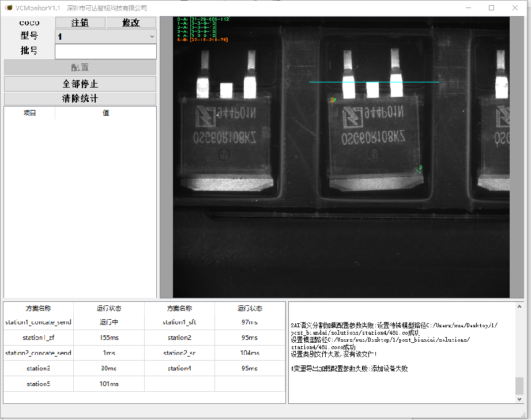531x420 pixels.
Task: Select the station2_concate_send scheme row
Action: click(37, 353)
